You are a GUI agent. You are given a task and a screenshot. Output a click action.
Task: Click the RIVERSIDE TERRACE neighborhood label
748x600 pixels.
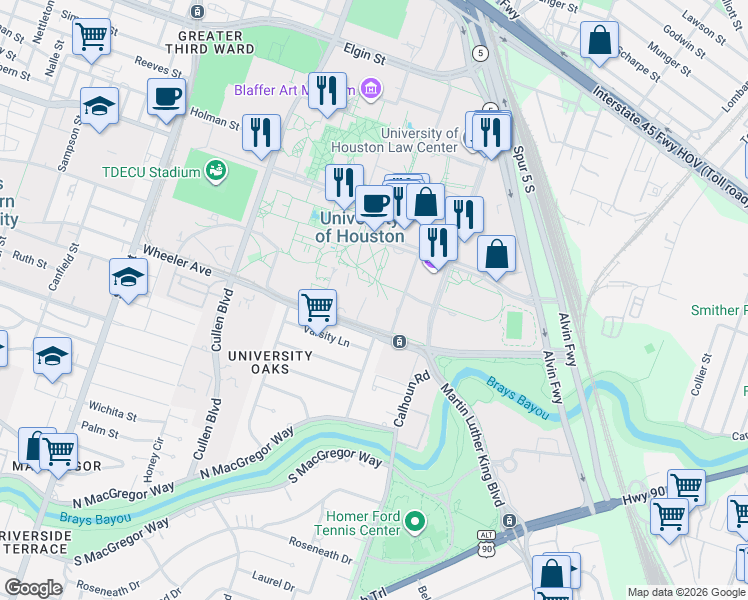tap(34, 542)
